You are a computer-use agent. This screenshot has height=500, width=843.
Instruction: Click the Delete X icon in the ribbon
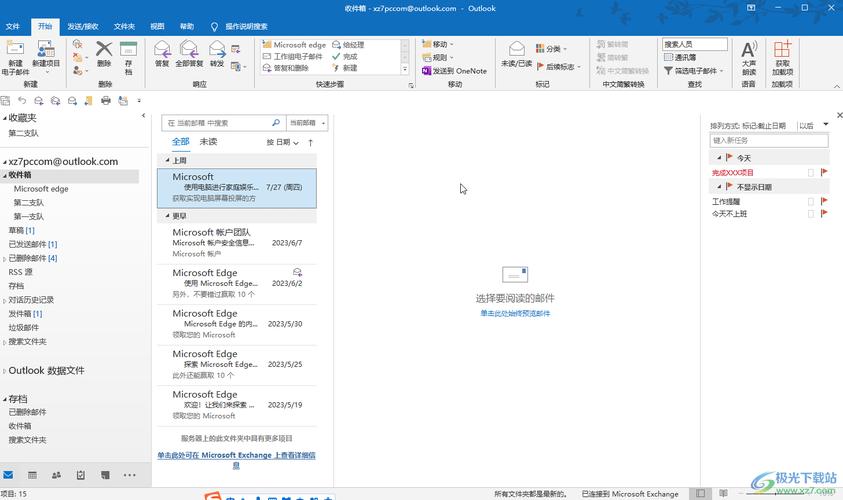[x=104, y=49]
